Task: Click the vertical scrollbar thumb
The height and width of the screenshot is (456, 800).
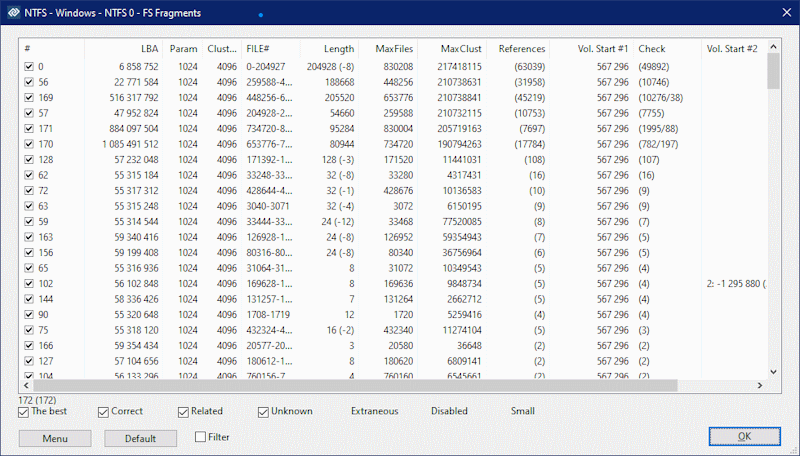Action: (x=773, y=71)
